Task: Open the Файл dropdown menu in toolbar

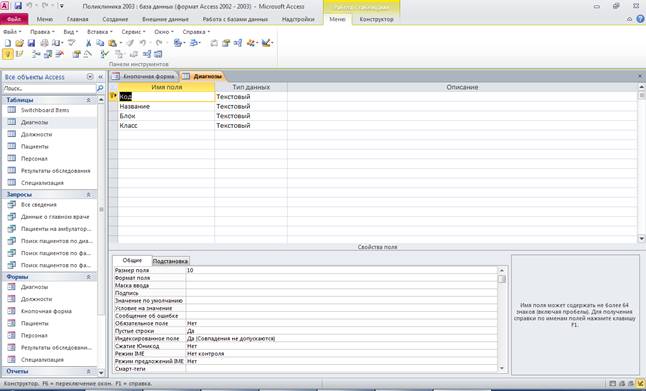Action: tap(12, 32)
